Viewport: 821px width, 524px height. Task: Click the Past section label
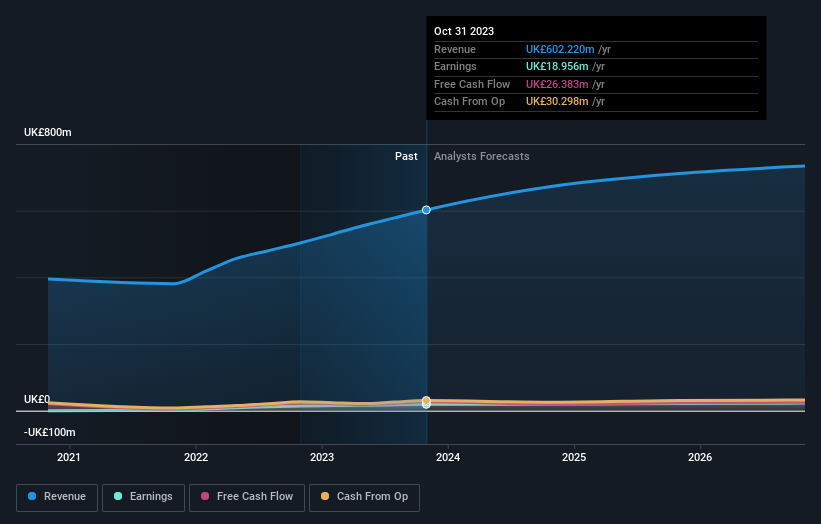(406, 157)
